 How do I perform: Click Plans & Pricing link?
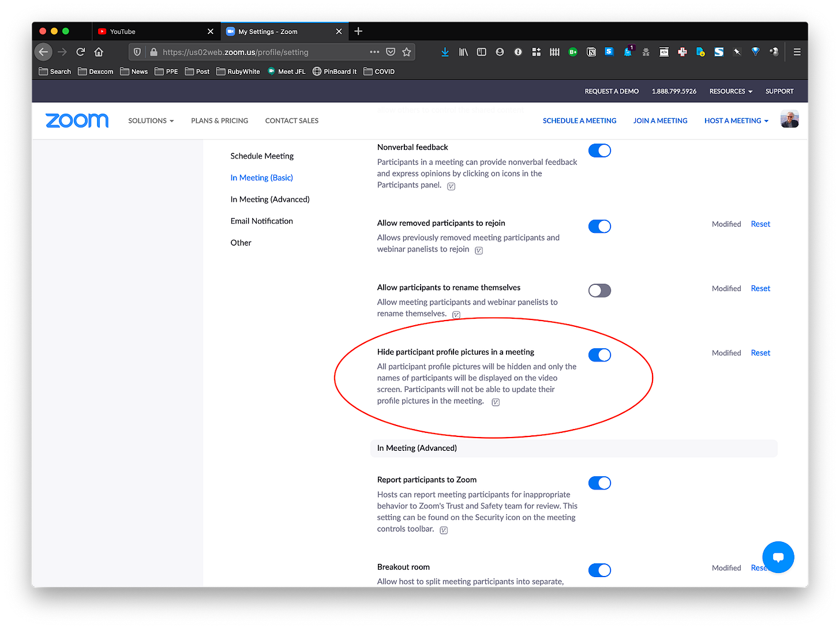point(220,120)
